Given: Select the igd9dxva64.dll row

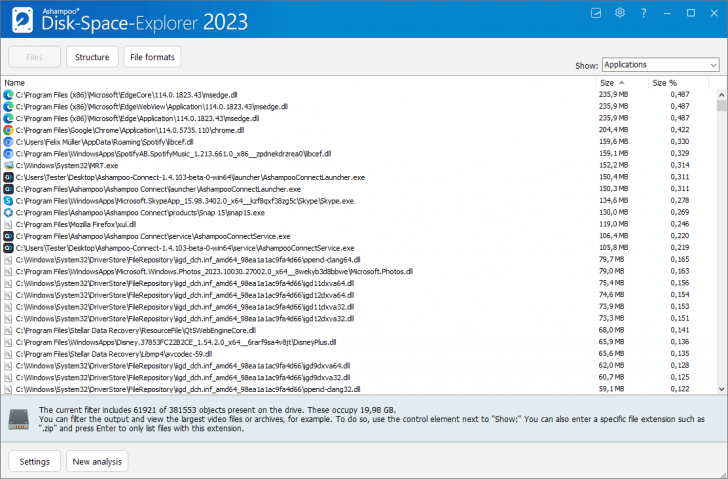Looking at the screenshot, I should click(x=358, y=366).
